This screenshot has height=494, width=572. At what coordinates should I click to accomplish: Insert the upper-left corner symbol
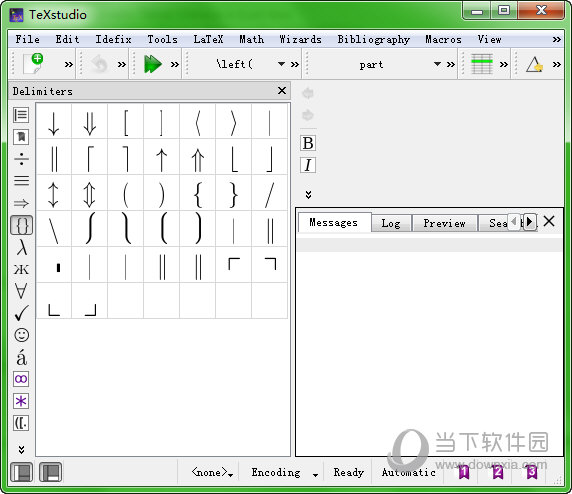point(233,265)
